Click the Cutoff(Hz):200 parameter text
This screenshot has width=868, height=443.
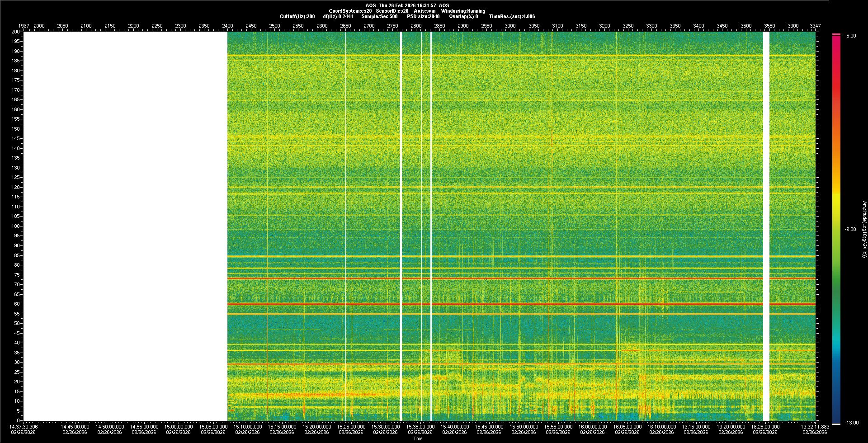[297, 16]
